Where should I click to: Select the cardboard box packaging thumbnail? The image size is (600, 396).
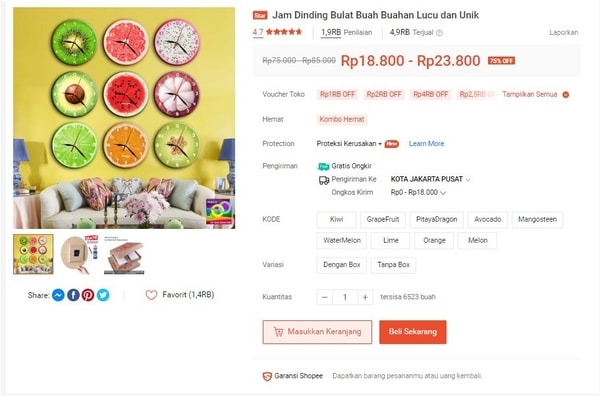(x=124, y=255)
